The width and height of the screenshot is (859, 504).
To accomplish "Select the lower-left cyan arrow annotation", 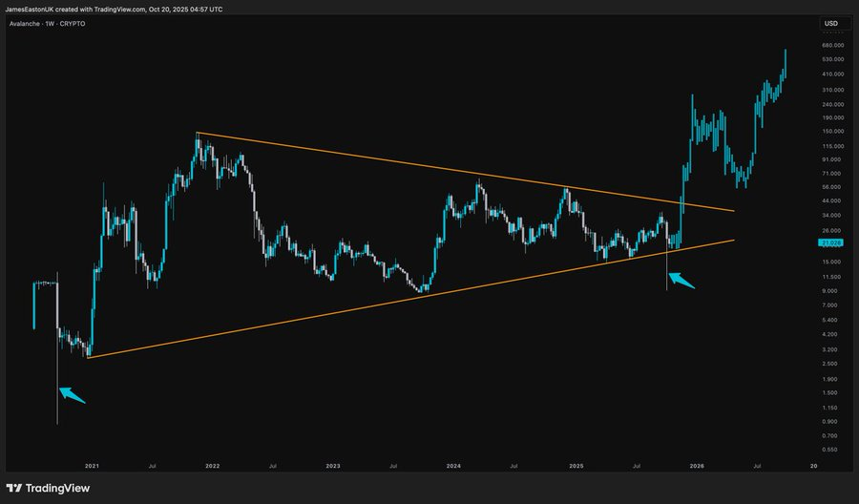I will [73, 394].
